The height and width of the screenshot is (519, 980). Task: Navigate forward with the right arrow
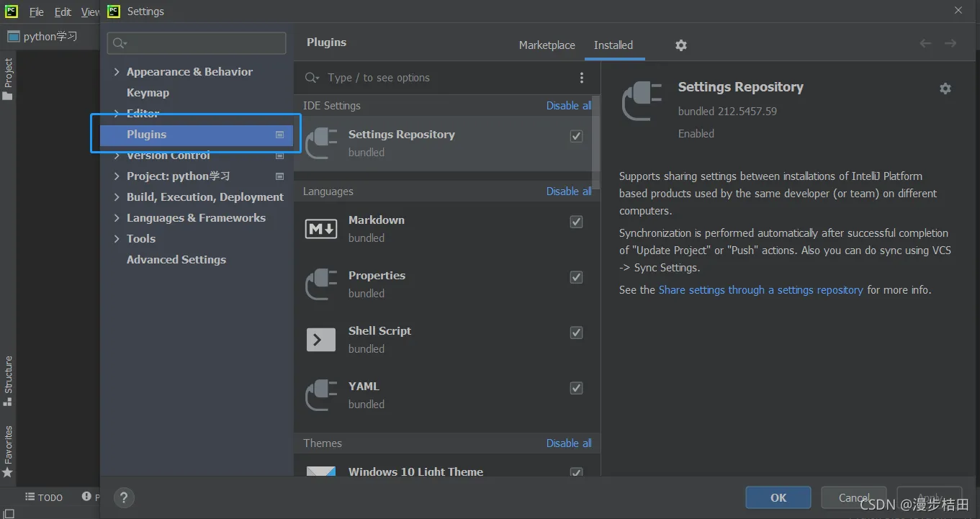pos(950,44)
